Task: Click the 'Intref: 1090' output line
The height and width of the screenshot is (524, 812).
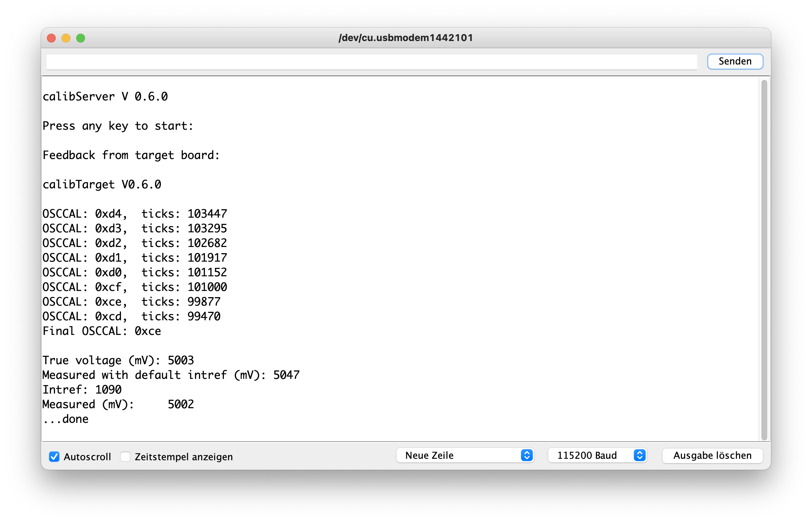Action: tap(82, 390)
